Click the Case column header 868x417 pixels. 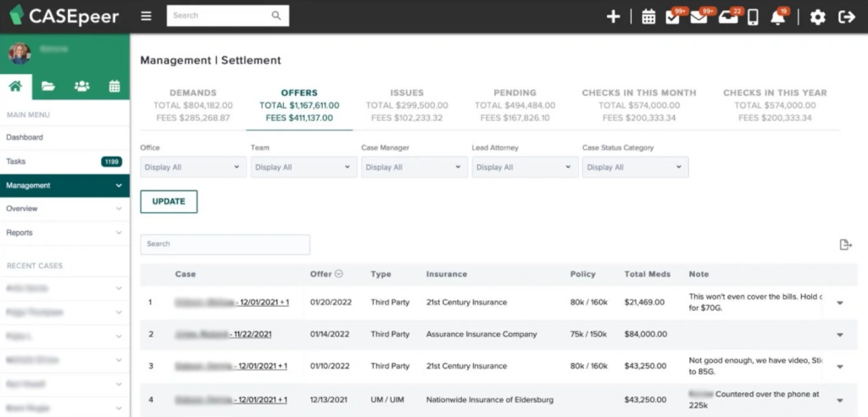point(186,274)
